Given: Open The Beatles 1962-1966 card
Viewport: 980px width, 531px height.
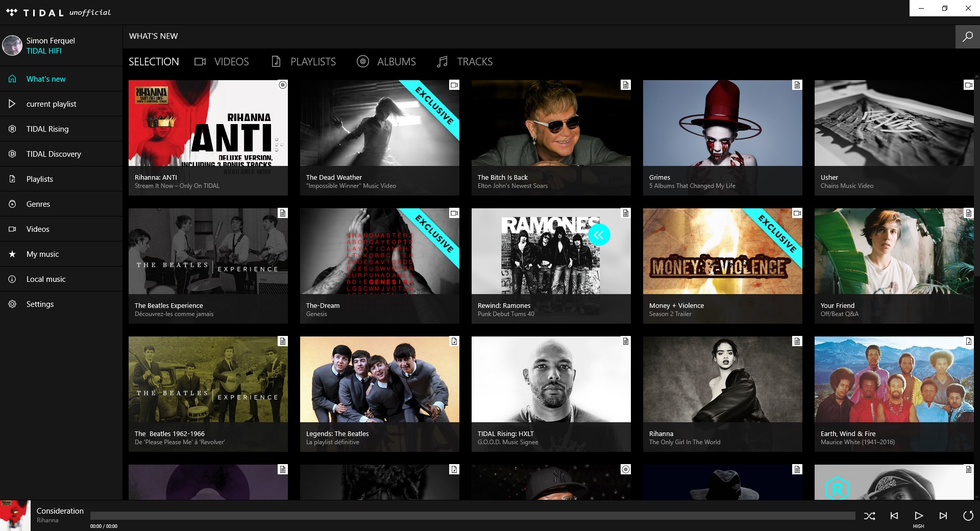Looking at the screenshot, I should 208,394.
